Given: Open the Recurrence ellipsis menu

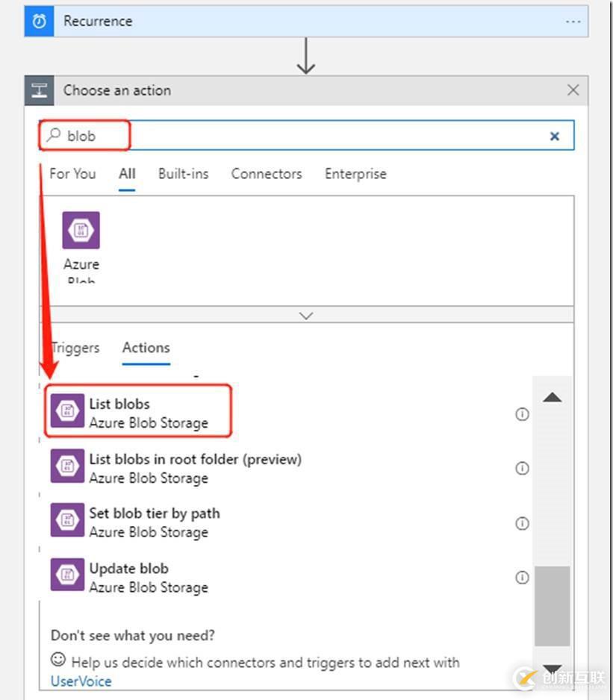Looking at the screenshot, I should click(573, 22).
